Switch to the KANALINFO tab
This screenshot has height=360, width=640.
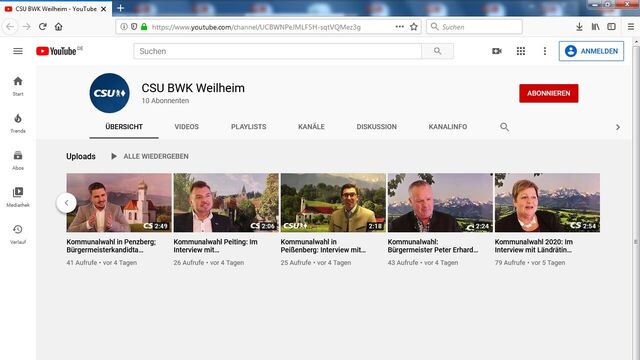448,127
